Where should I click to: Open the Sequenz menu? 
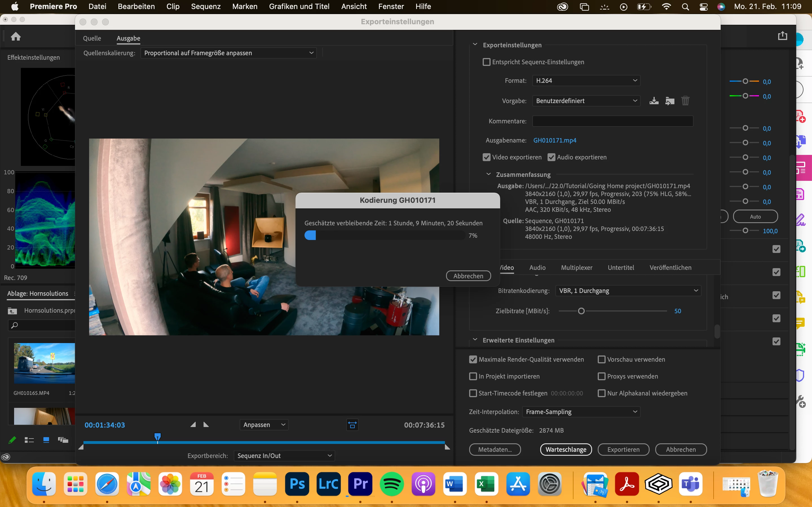pyautogui.click(x=206, y=6)
